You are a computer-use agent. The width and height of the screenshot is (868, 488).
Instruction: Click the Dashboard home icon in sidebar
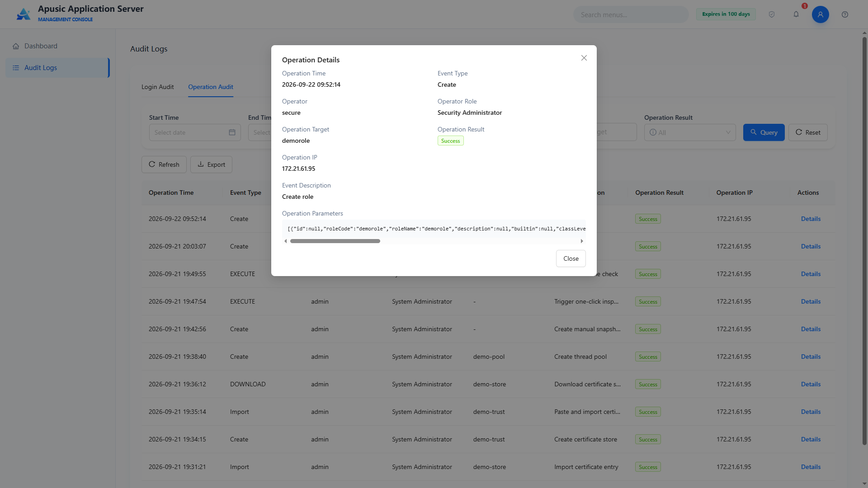(16, 46)
